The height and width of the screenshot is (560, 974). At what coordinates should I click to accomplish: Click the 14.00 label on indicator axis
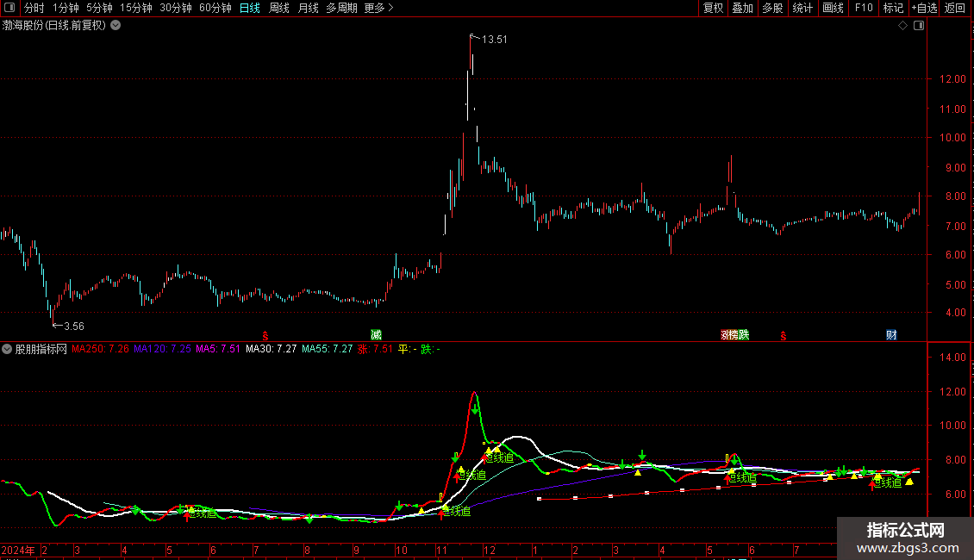952,357
